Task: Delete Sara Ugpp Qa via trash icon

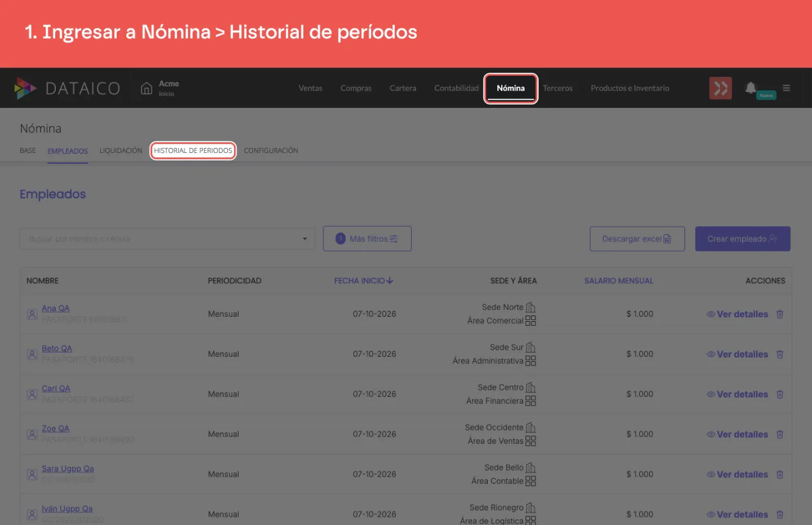Action: coord(780,474)
